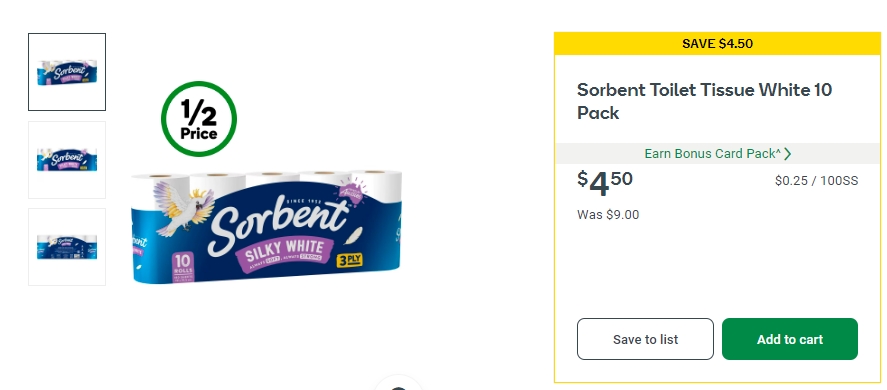The height and width of the screenshot is (390, 887).
Task: Click the purple 10 Rolls label on packaging
Action: (x=184, y=265)
